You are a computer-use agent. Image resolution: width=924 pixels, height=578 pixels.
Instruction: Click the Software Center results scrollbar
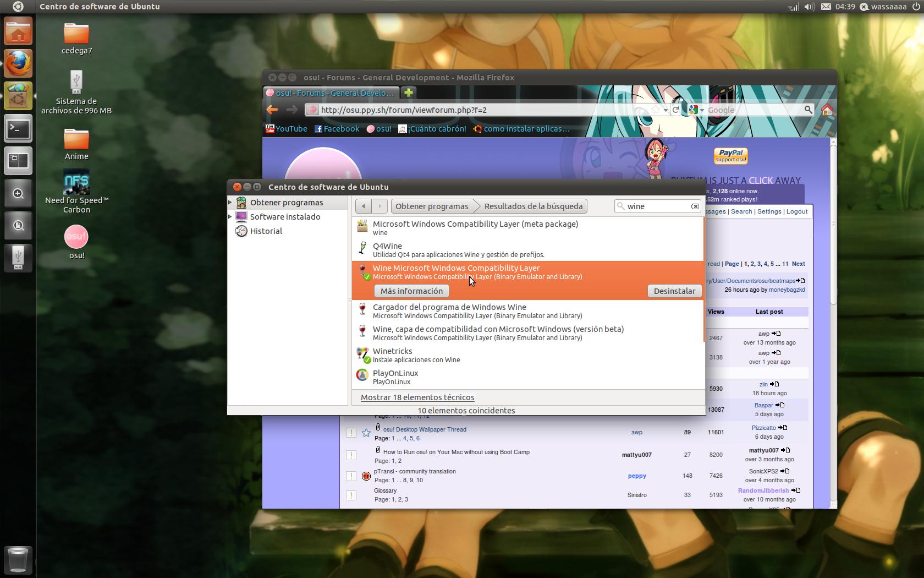[x=703, y=280]
